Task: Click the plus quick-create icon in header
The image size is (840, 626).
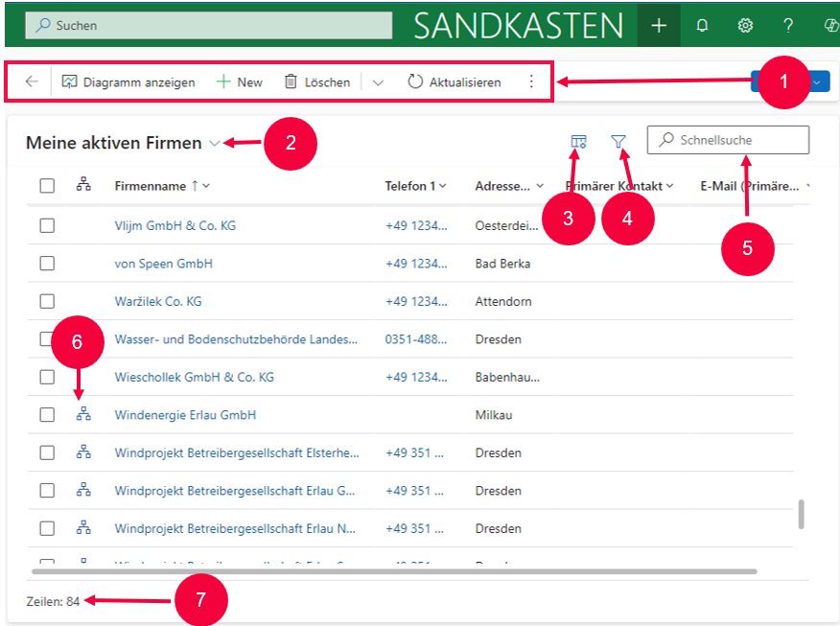Action: (659, 26)
